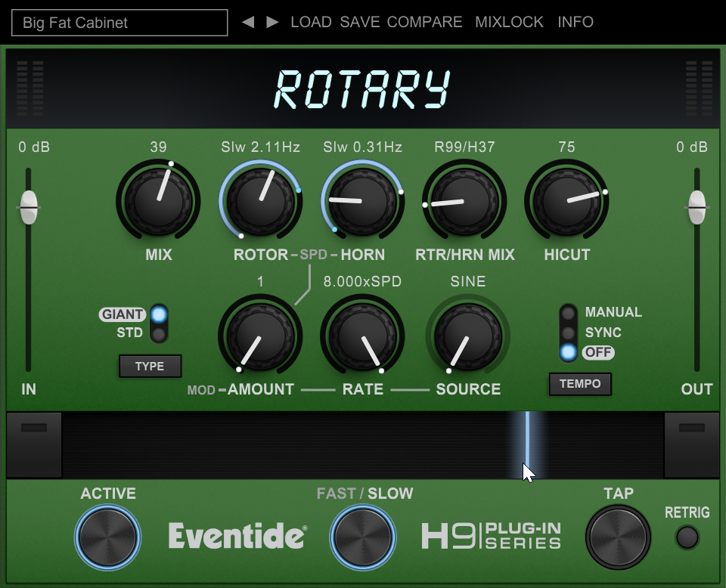
Task: Click the right ribbon end button
Action: pyautogui.click(x=692, y=444)
